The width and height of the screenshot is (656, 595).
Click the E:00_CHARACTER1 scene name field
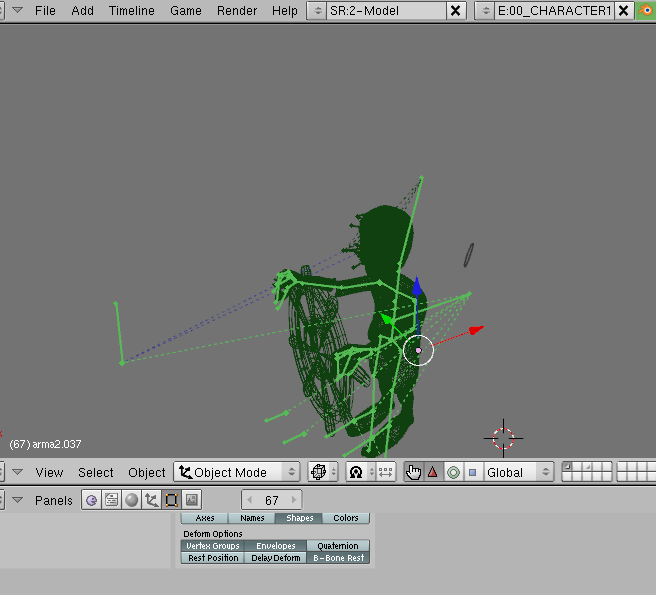[x=555, y=10]
